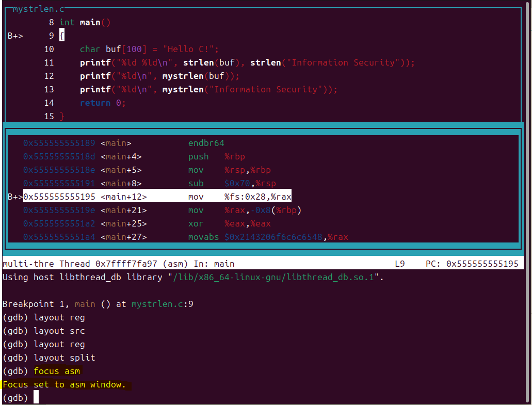Image resolution: width=532 pixels, height=405 pixels.
Task: Click the 'layout src' command line
Action: (x=43, y=331)
